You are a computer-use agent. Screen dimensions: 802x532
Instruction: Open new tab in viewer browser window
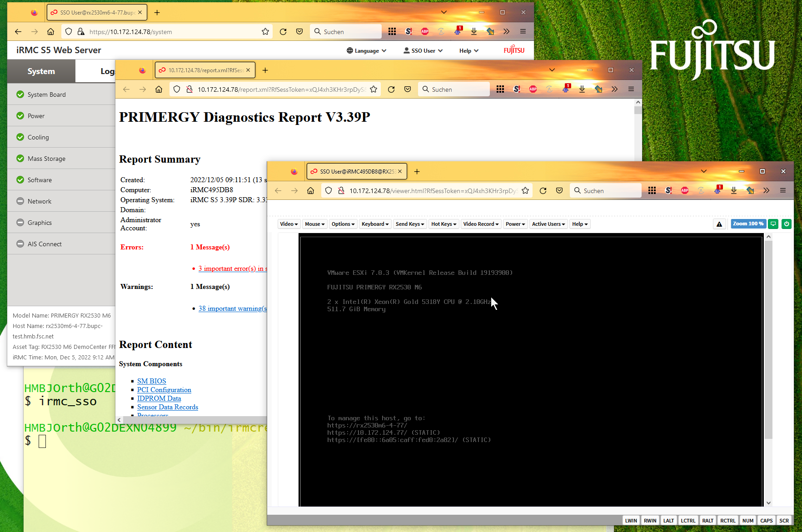coord(417,171)
